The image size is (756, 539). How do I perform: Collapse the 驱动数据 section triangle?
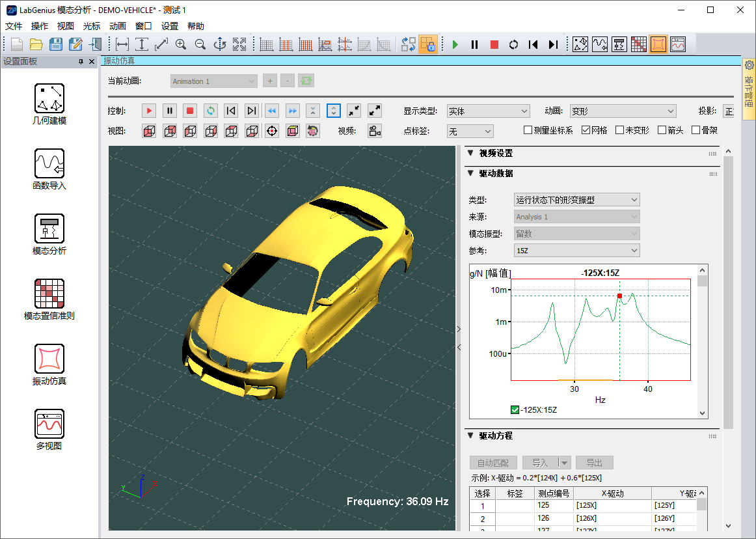(x=470, y=173)
